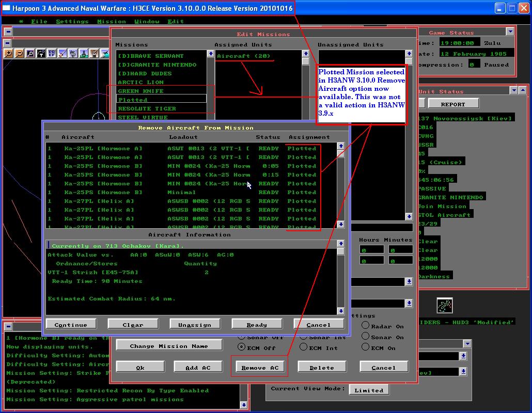Click the message log window control-menu dash icon

click(x=8, y=326)
